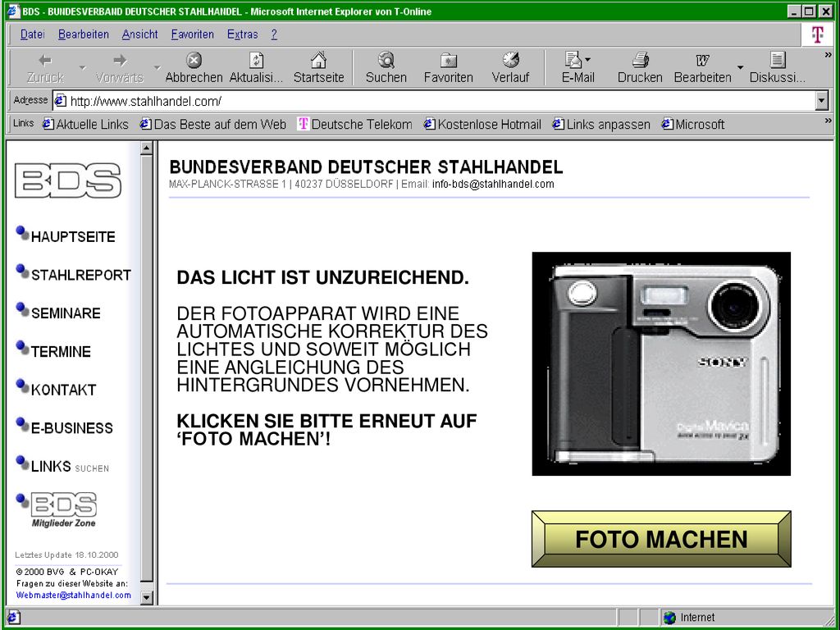Screen dimensions: 840x630
Task: Open the Diskussion toolbar icon
Action: [777, 67]
